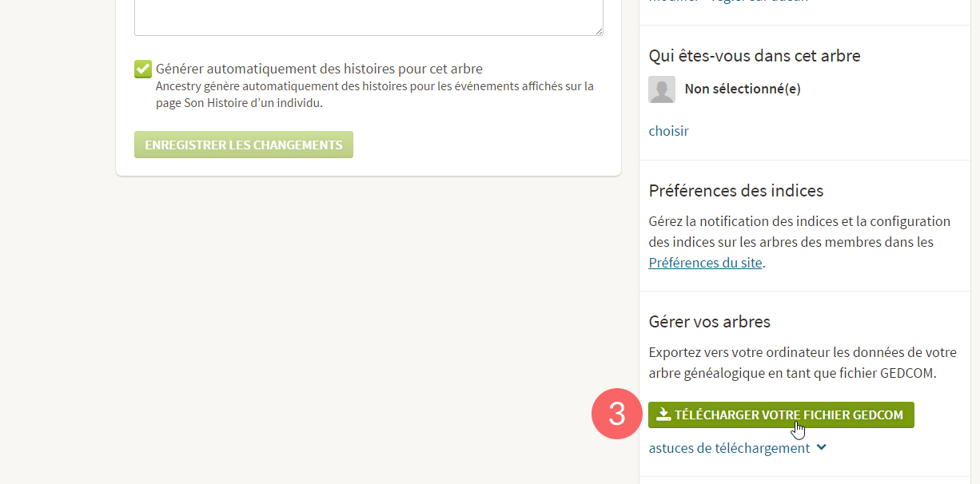Click 'choisir' to pick yourself in tree
The height and width of the screenshot is (484, 980).
pos(668,131)
